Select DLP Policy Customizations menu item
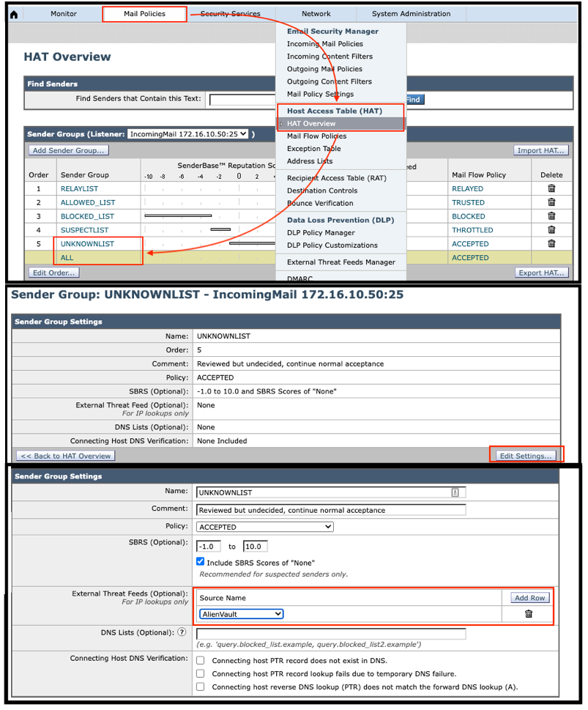The image size is (588, 710). (332, 245)
